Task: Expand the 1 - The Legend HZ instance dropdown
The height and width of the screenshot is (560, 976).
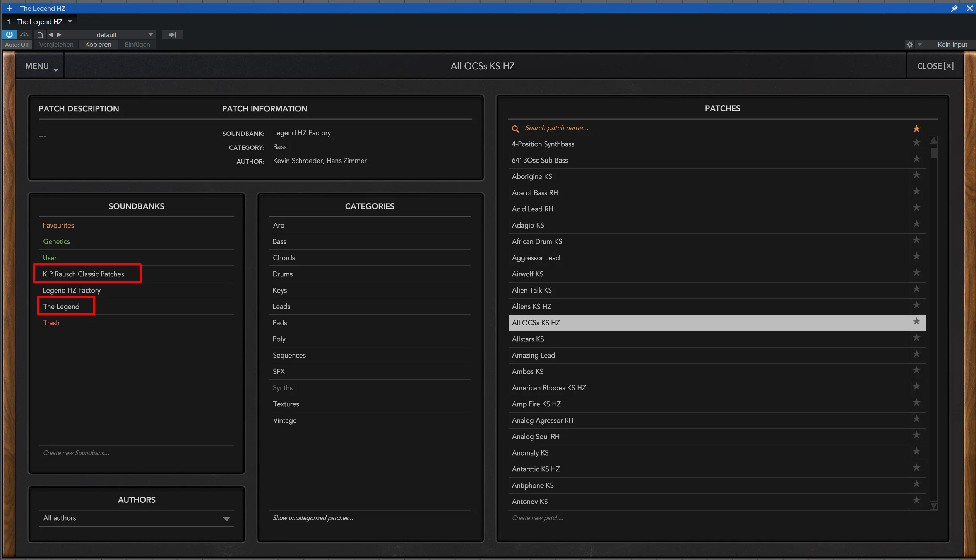Action: point(70,21)
